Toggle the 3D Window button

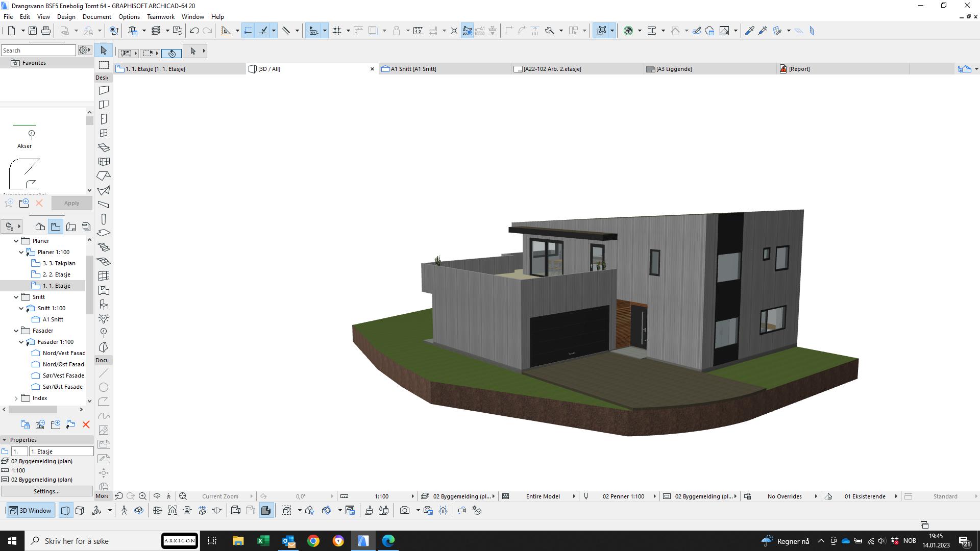coord(31,510)
